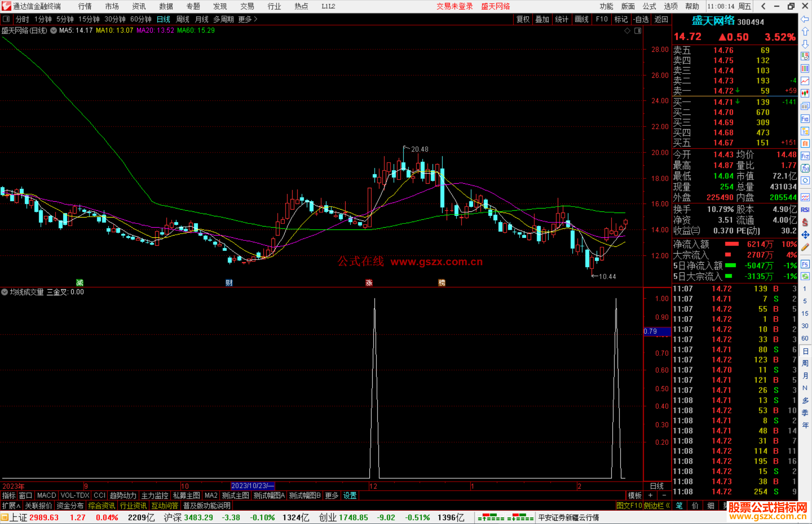Click the RSI indicator sidebar icon
Viewport: 812px width, 524px height.
(804, 210)
